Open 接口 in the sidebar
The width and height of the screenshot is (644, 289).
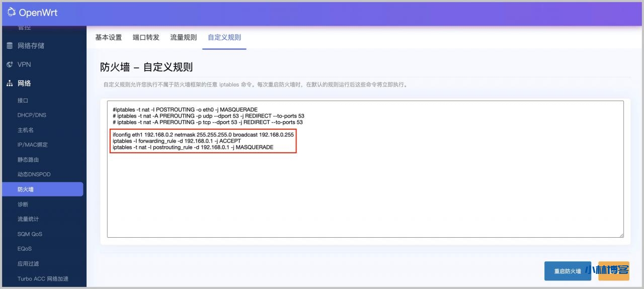(23, 101)
